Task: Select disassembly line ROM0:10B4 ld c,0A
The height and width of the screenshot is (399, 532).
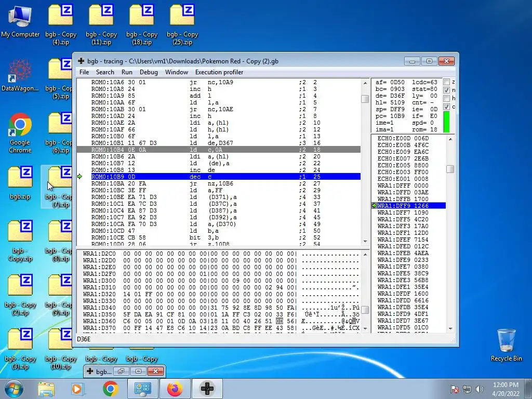Action: (219, 150)
